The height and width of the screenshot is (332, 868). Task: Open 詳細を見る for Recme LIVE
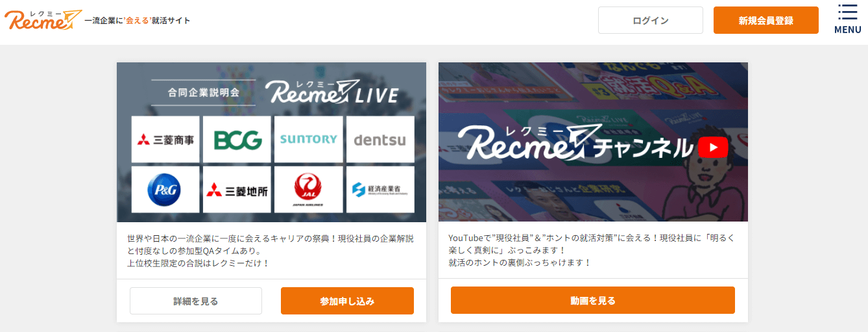(x=196, y=301)
